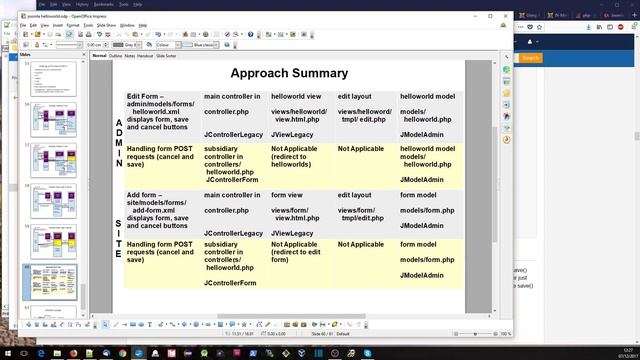Click the Shadow icon on line toolbar

coord(227,45)
